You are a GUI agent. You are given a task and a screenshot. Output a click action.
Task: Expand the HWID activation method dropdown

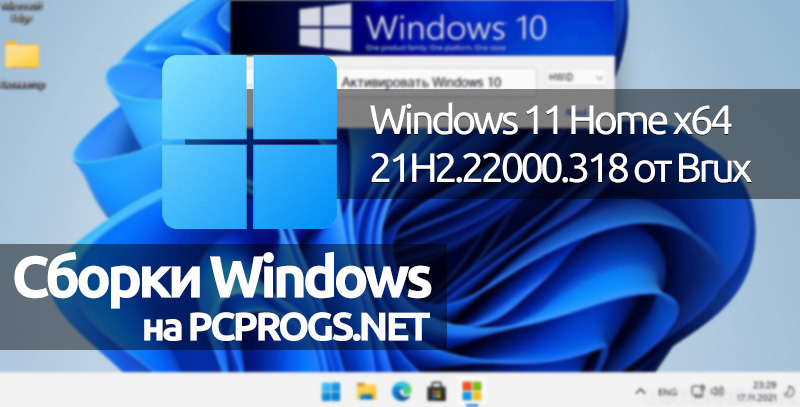click(x=576, y=78)
